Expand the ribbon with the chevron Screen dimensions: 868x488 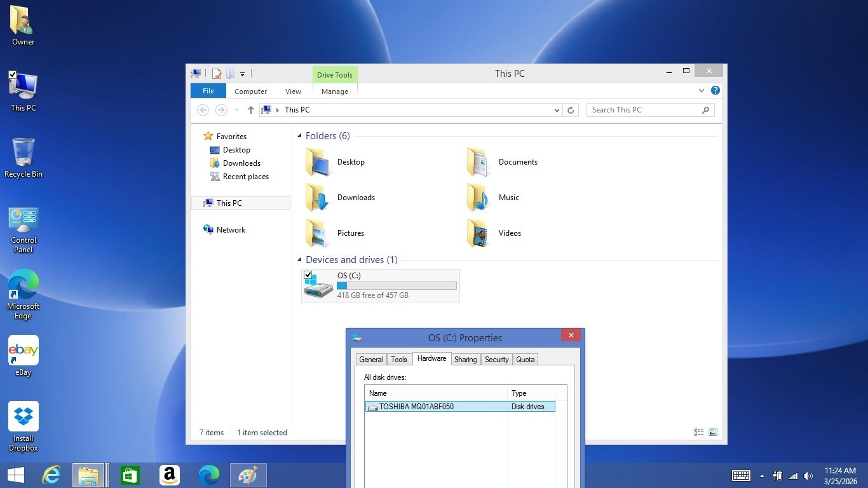(x=702, y=91)
